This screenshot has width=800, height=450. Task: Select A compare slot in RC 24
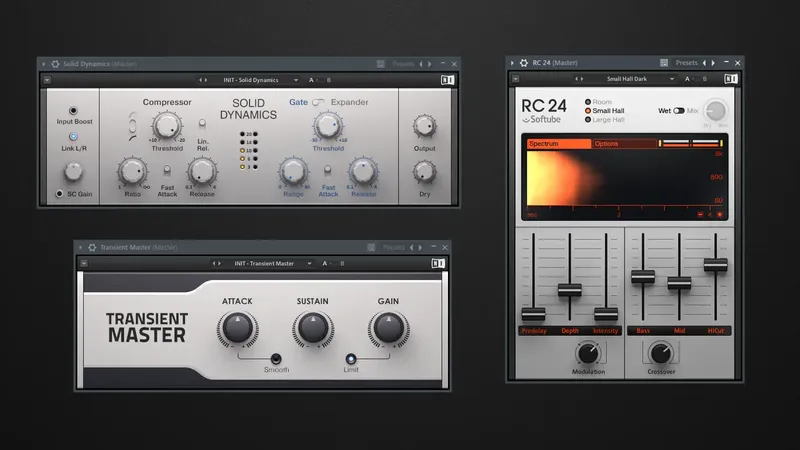pyautogui.click(x=687, y=79)
